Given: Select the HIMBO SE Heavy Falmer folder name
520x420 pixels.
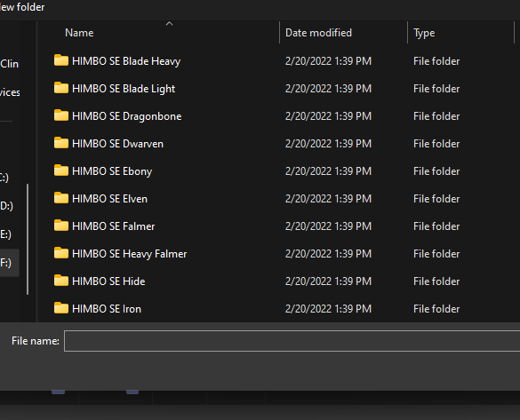Looking at the screenshot, I should [x=130, y=254].
